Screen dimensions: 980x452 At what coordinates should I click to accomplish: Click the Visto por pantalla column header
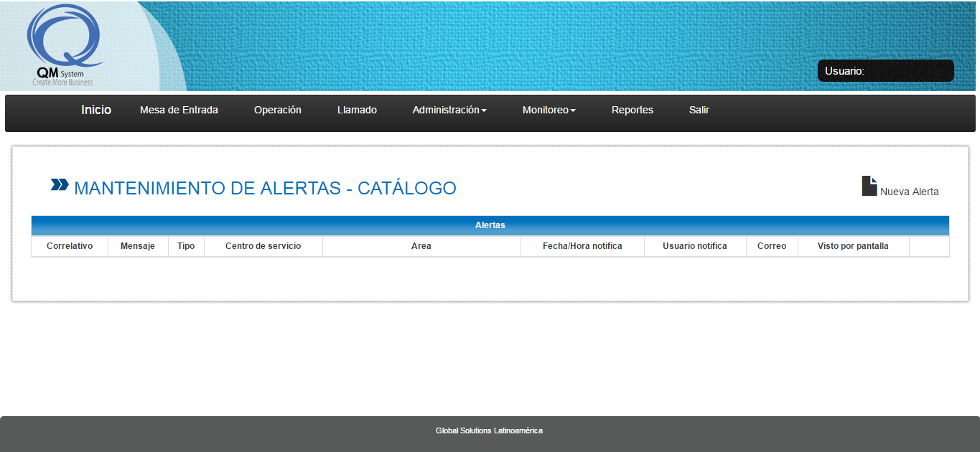click(x=853, y=246)
